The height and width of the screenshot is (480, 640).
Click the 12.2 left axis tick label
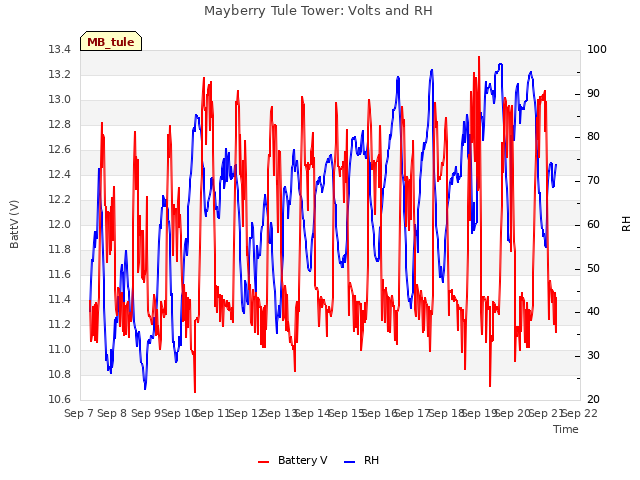(x=60, y=200)
